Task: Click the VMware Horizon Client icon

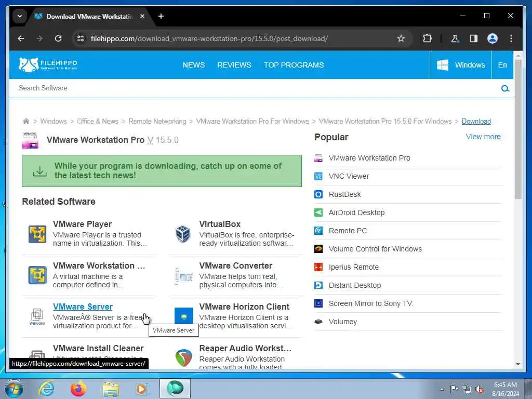Action: [x=183, y=316]
